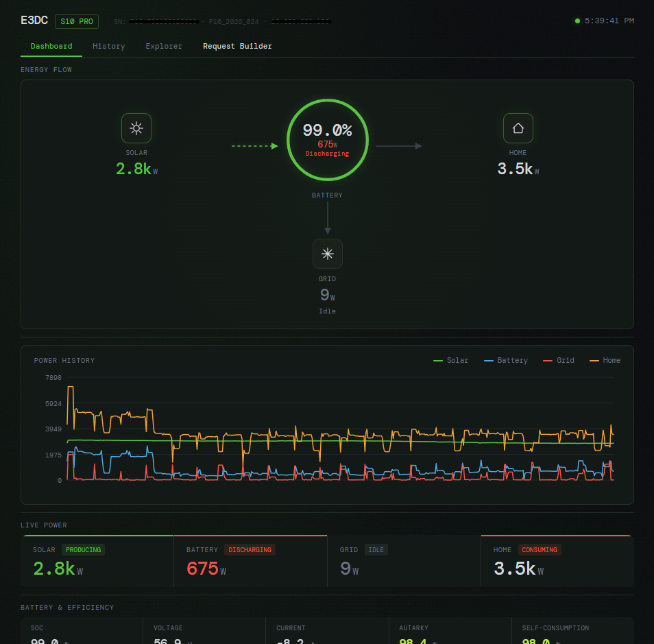
Task: Click the BATTERY & EFFICIENCY heading
Action: 67,607
